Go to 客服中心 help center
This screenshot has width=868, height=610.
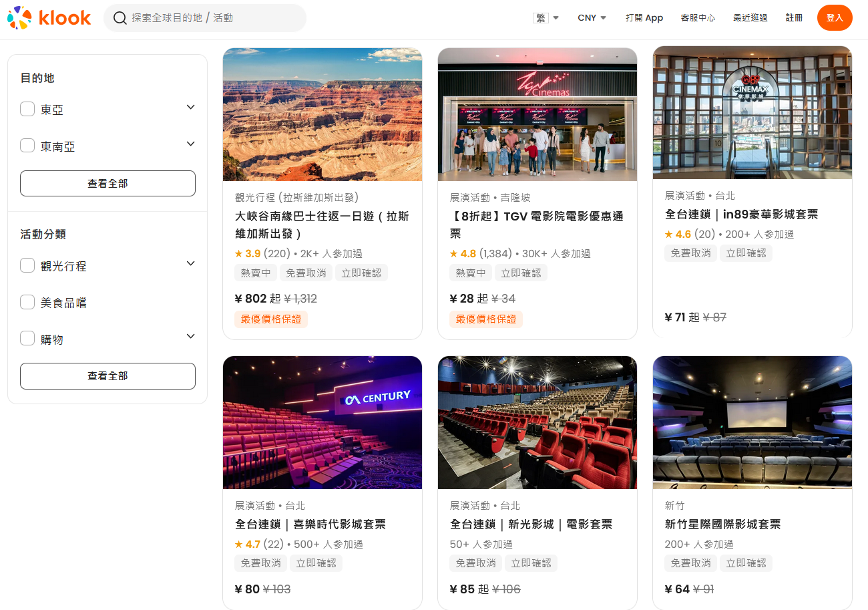click(x=698, y=18)
